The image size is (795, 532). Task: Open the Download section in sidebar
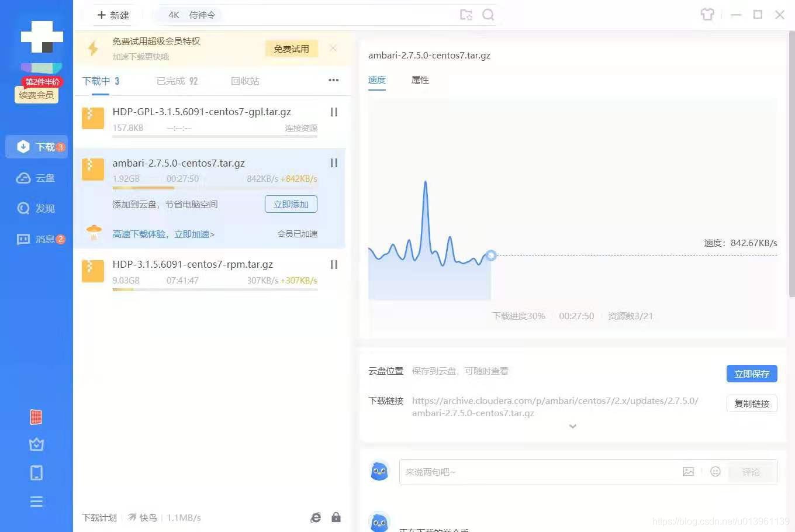pos(36,147)
